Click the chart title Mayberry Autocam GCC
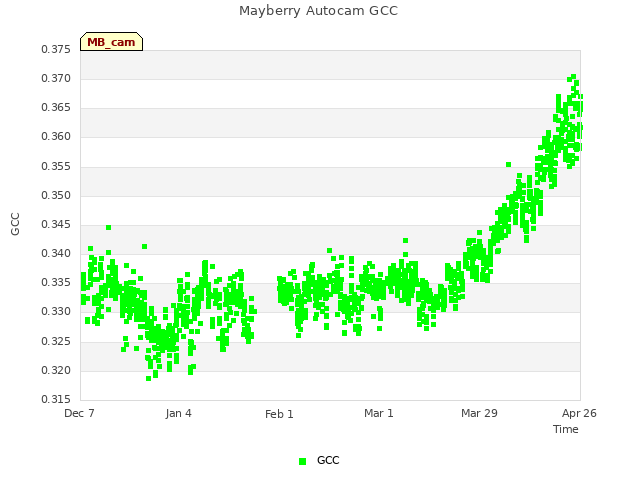Image resolution: width=640 pixels, height=480 pixels. 318,11
